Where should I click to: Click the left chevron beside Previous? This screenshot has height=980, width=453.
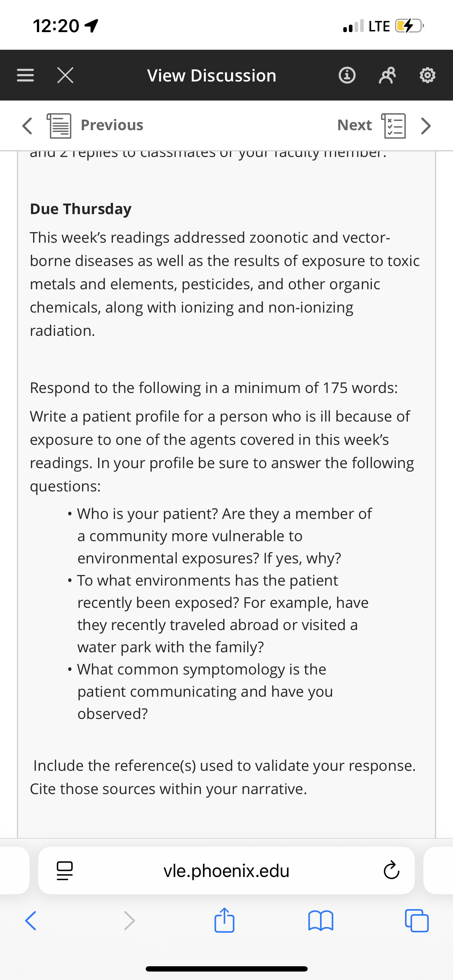tap(27, 126)
